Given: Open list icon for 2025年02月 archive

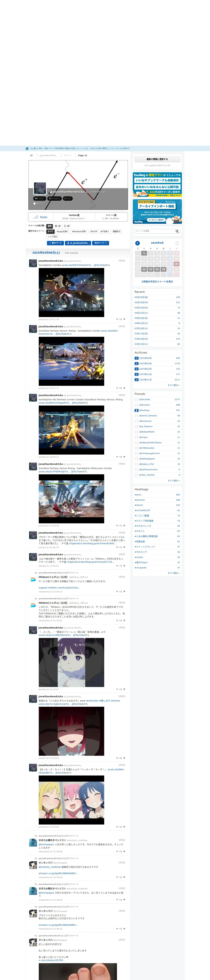Looking at the screenshot, I should click(136, 369).
